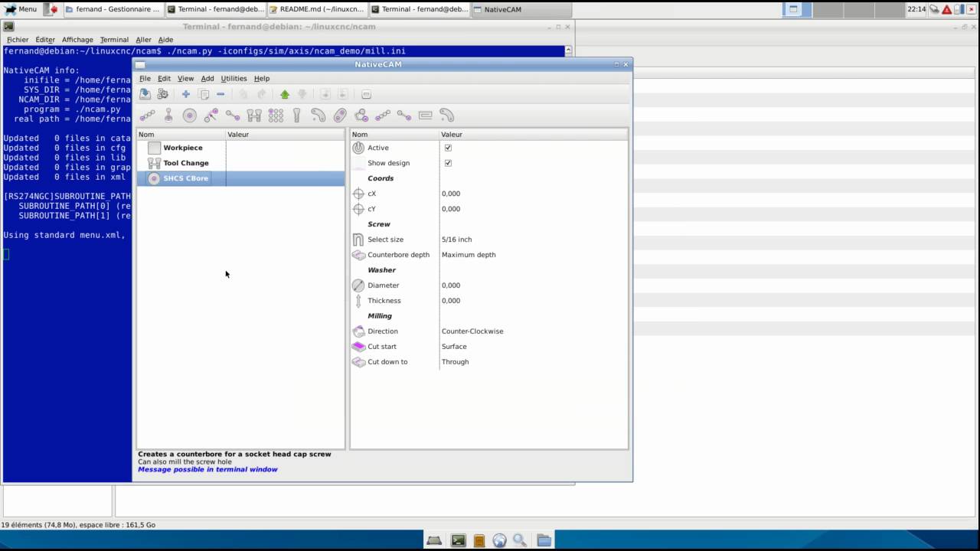Click the cX value 0,000 field
The height and width of the screenshot is (551, 980).
point(534,194)
